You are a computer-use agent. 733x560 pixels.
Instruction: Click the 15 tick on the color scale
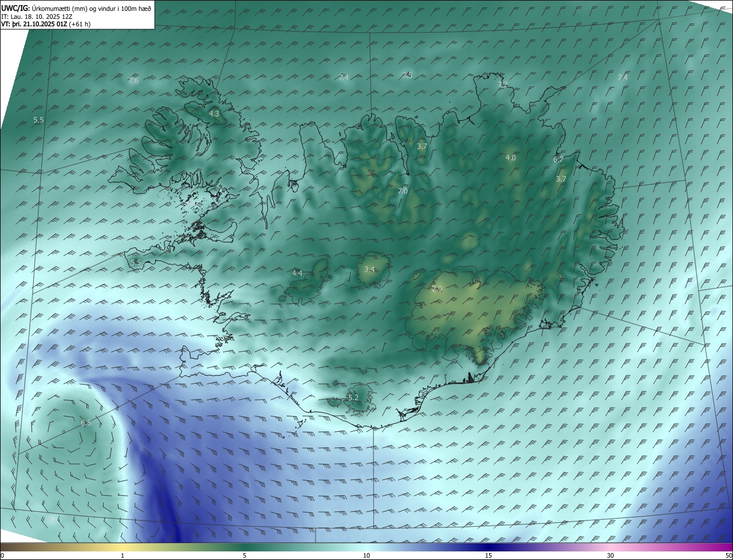click(x=488, y=555)
